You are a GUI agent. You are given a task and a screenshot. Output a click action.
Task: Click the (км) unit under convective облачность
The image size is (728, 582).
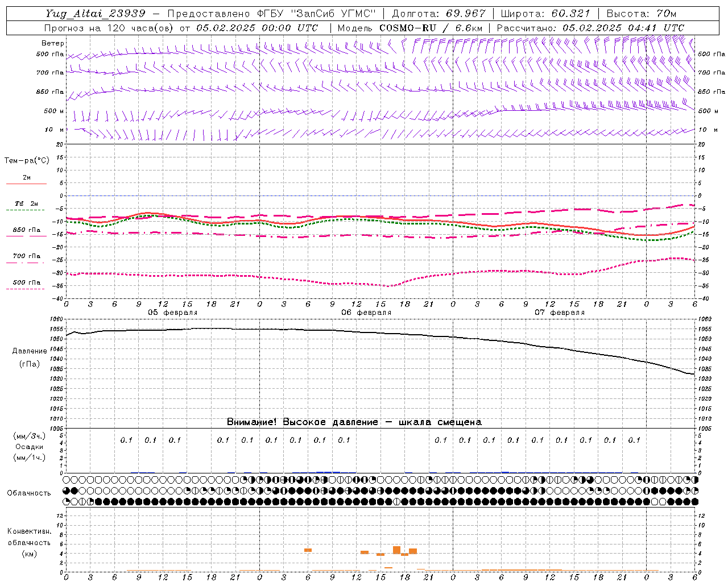click(x=30, y=554)
